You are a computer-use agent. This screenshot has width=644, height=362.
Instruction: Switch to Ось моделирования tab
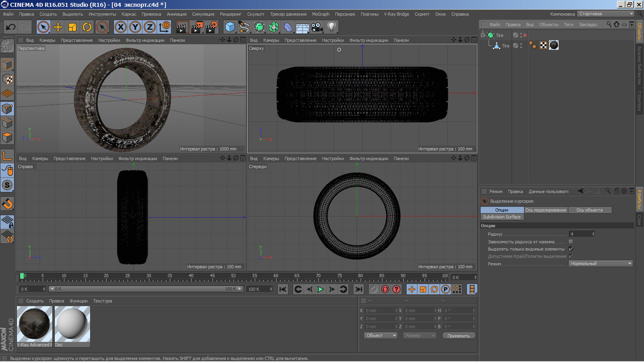pos(546,210)
